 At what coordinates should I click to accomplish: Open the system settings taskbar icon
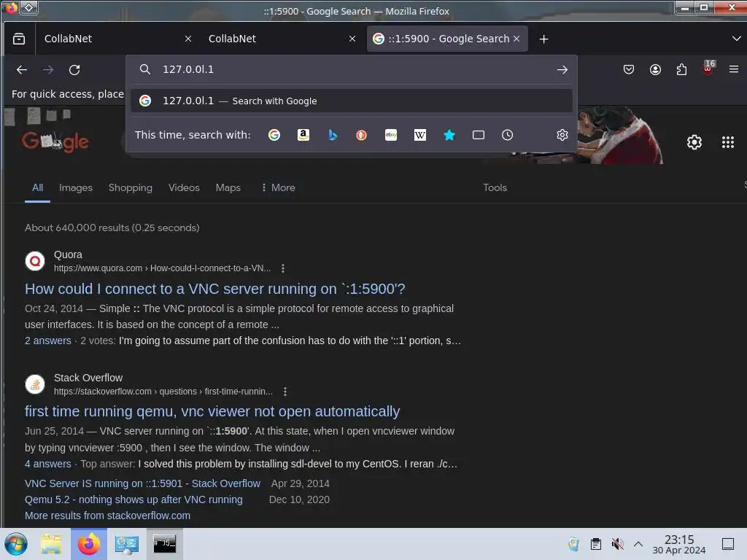126,544
